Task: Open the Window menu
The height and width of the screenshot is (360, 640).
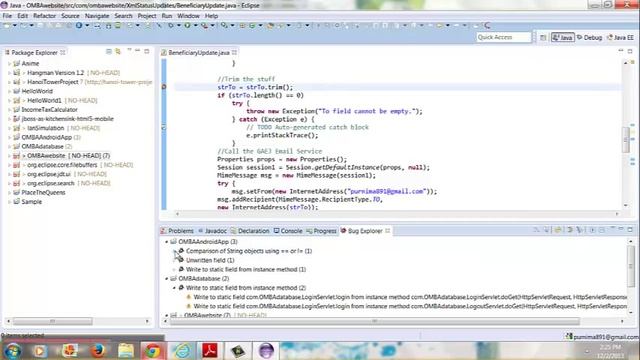Action: coord(188,16)
